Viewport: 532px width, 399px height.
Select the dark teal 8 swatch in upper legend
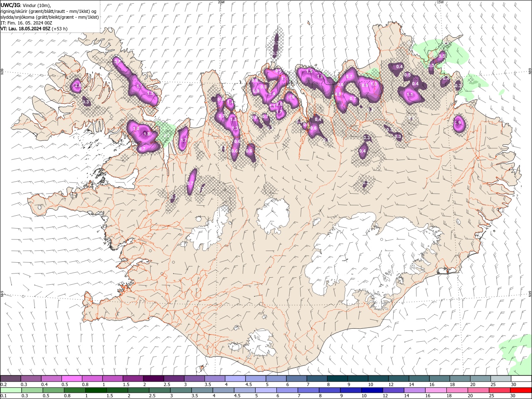coord(337,379)
